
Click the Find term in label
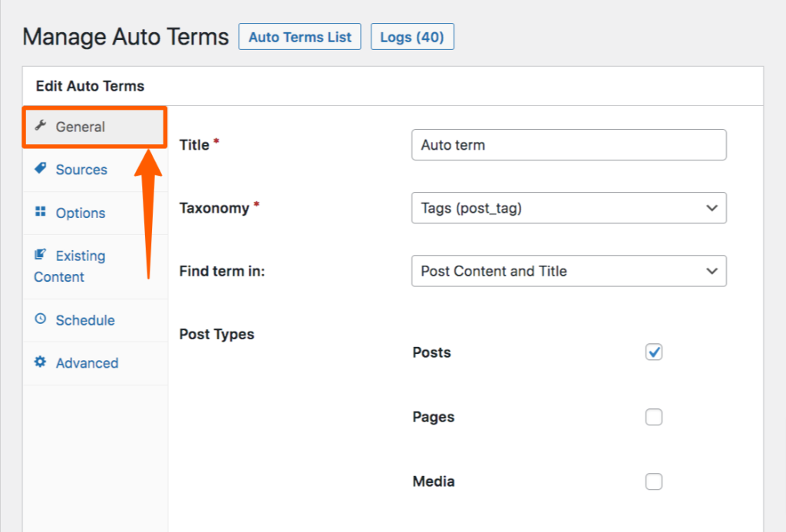pos(222,271)
